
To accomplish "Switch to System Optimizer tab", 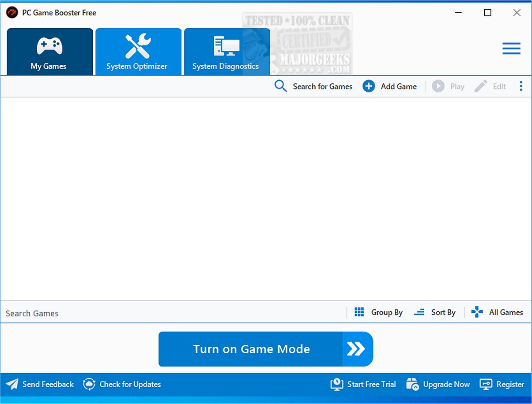I will pos(138,52).
